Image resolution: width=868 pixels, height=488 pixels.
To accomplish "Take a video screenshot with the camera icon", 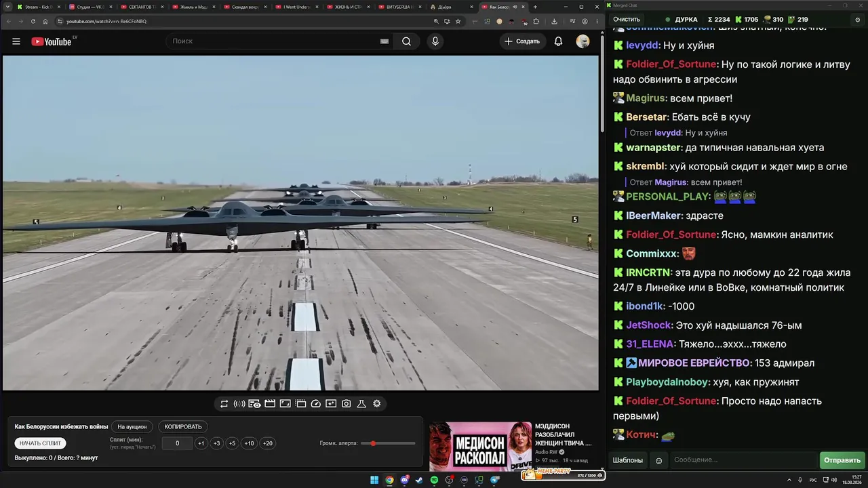I will pos(347,404).
